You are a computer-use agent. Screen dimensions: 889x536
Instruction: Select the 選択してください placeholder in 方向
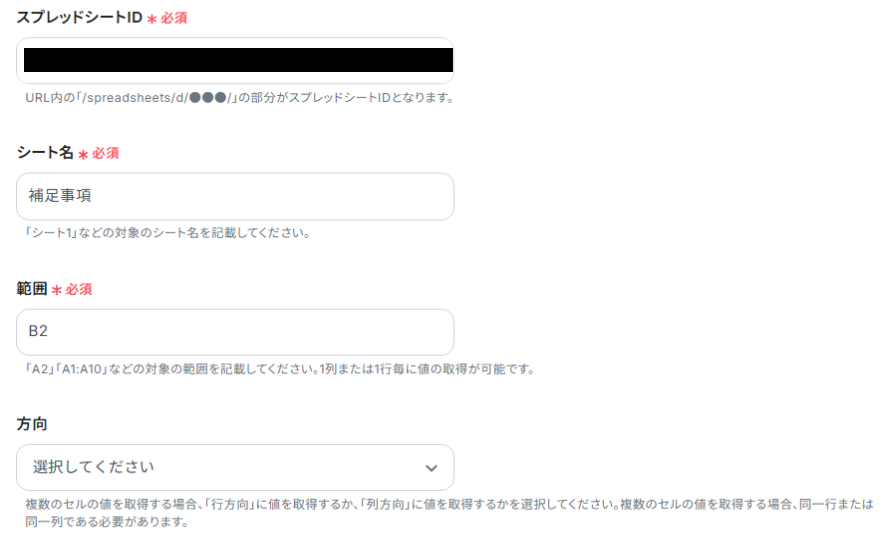coord(94,467)
